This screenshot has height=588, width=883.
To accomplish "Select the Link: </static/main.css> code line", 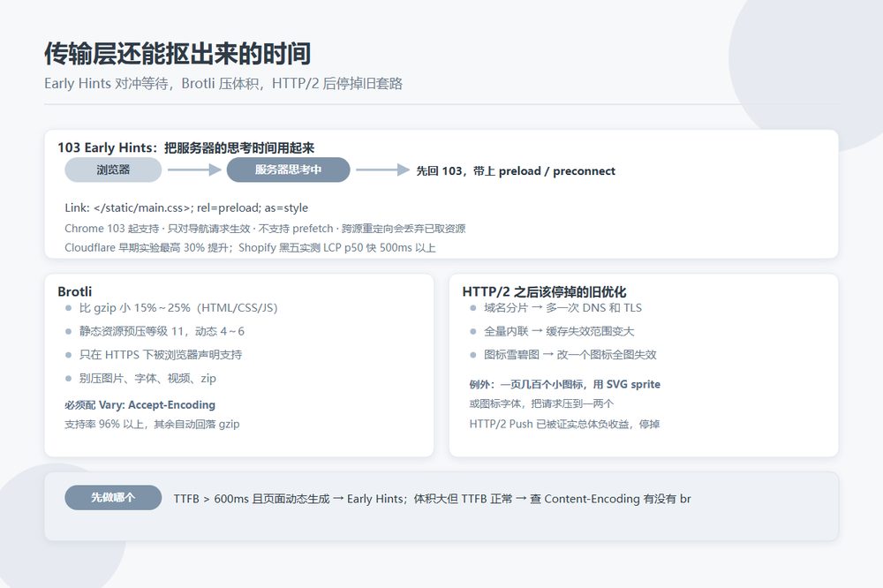I will pos(186,207).
